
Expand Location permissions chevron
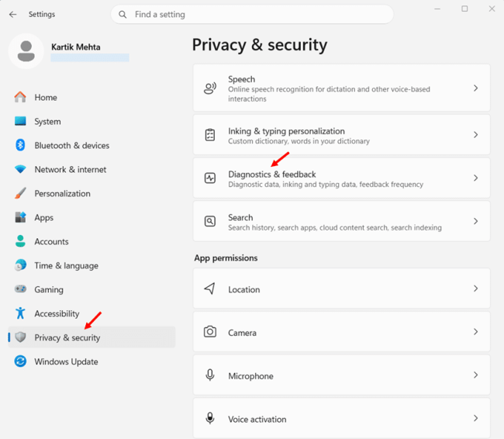(476, 289)
